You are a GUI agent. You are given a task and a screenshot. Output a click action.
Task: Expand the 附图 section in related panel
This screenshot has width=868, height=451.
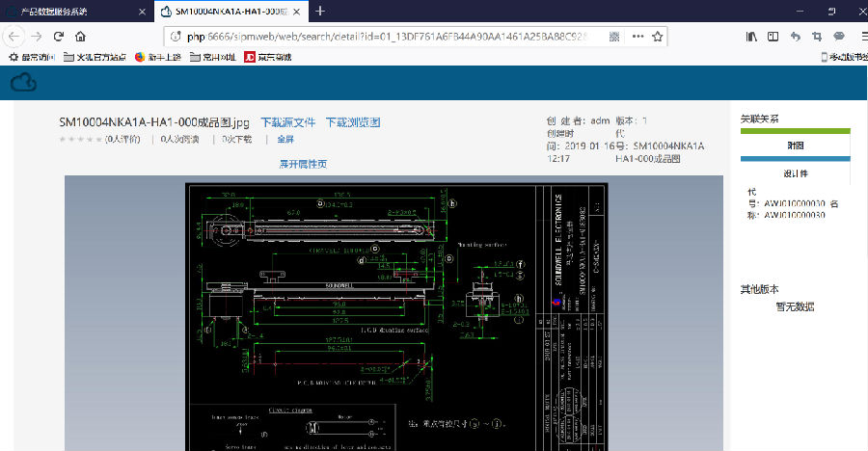795,146
